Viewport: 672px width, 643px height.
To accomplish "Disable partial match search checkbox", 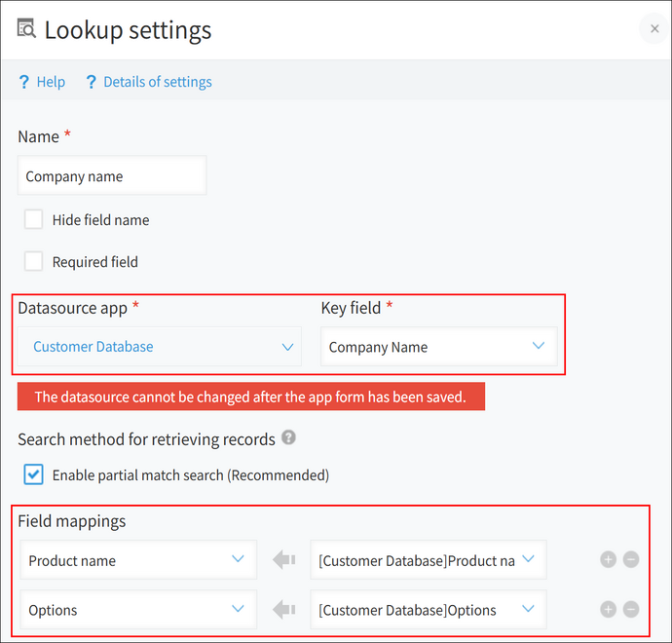I will coord(34,474).
